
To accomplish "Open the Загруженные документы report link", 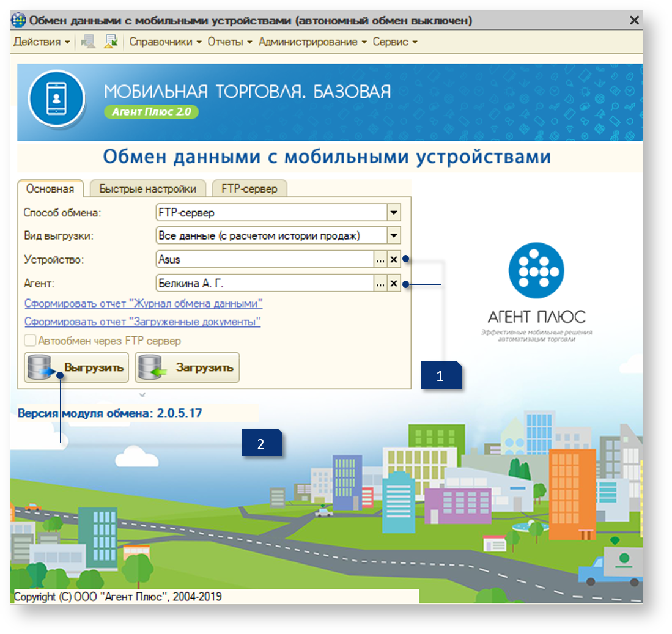I will pyautogui.click(x=142, y=322).
